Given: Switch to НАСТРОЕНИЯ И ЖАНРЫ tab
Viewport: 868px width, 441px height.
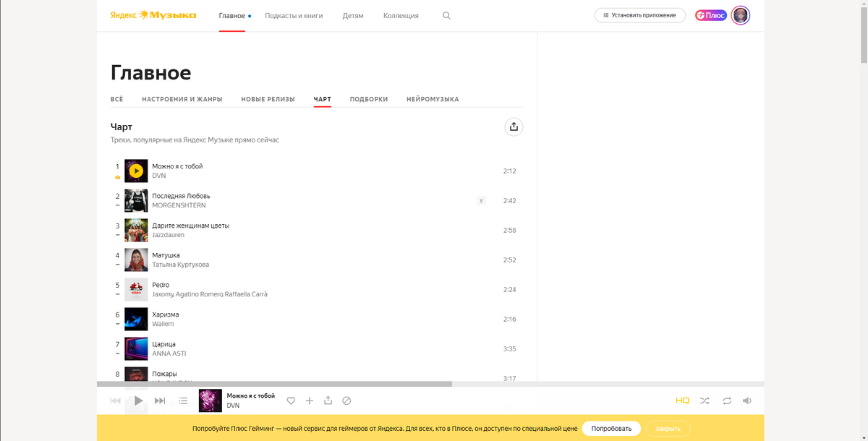Looking at the screenshot, I should click(182, 99).
